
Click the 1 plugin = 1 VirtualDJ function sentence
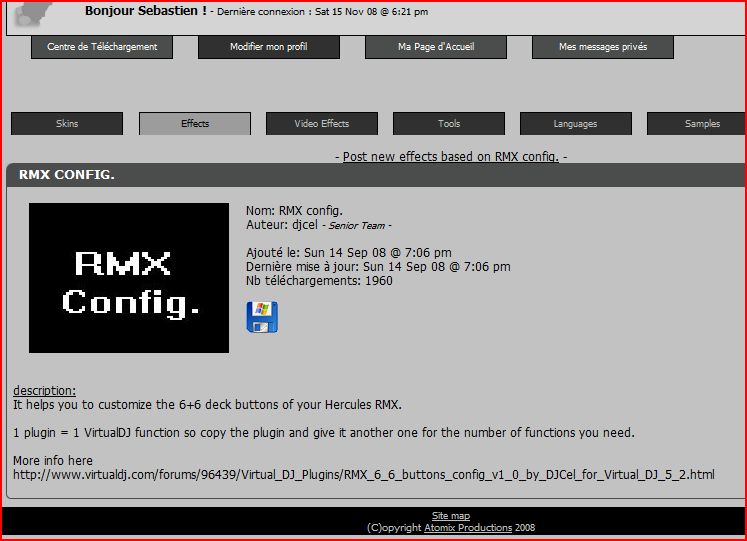point(324,433)
